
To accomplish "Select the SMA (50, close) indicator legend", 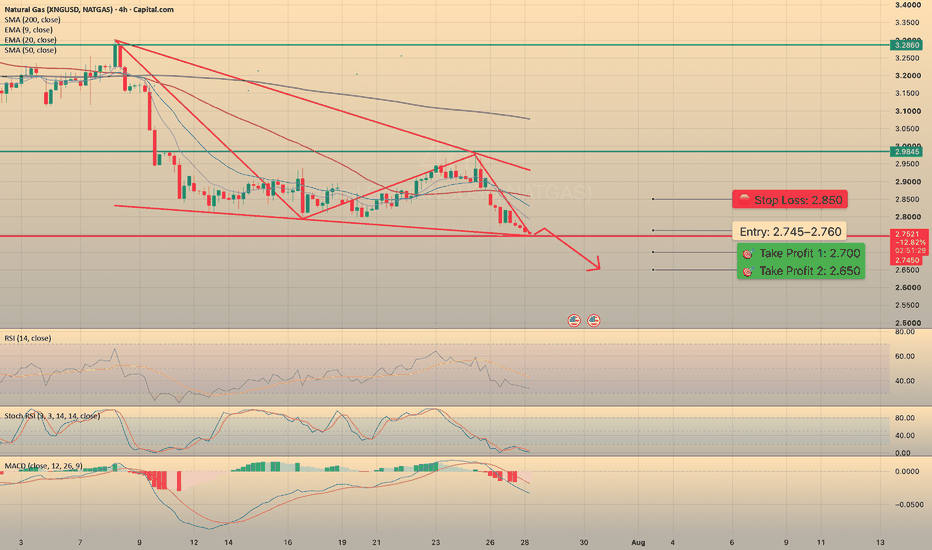I will point(30,50).
